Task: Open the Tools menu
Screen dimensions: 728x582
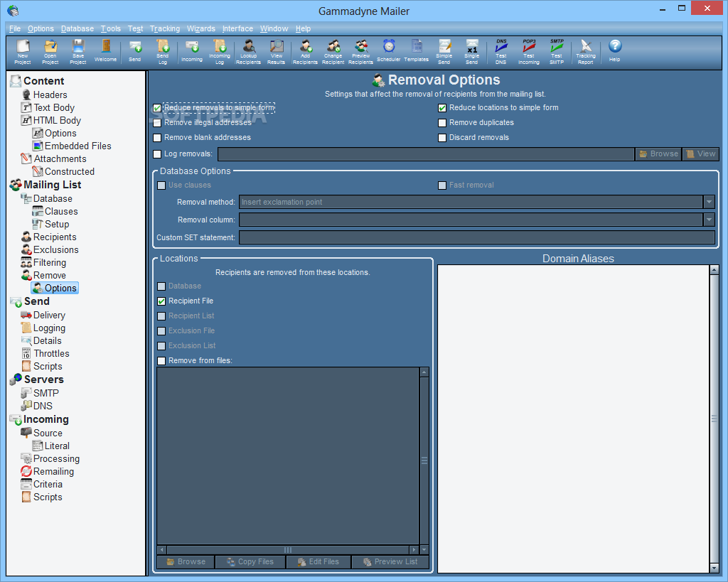Action: click(x=110, y=28)
